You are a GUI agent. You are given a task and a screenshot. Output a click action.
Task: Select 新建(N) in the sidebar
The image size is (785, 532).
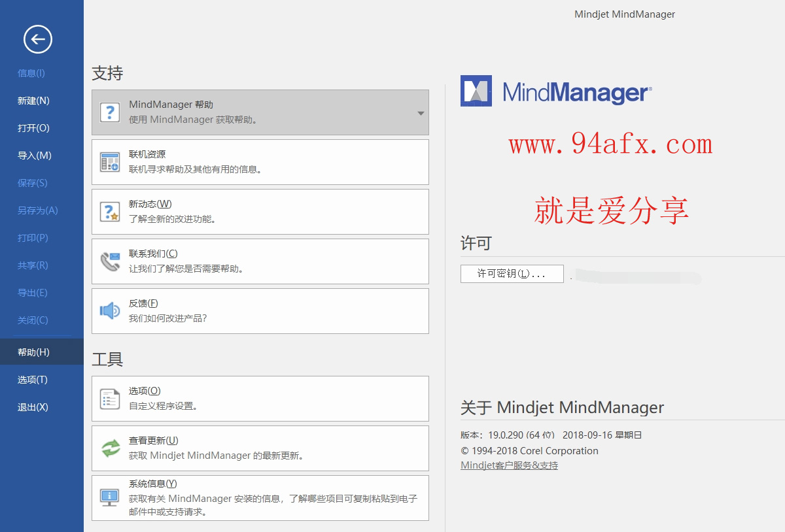click(x=33, y=101)
